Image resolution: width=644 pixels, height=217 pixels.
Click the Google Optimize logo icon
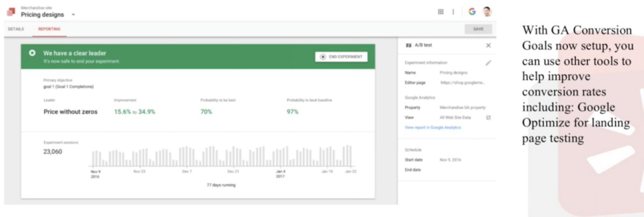click(11, 12)
